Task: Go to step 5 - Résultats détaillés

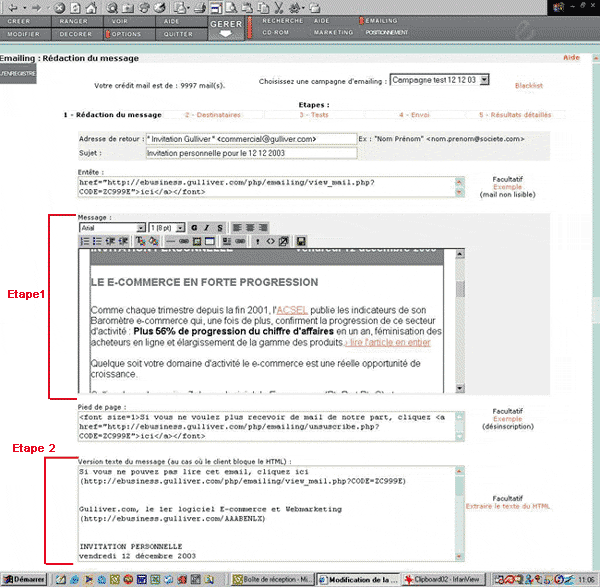Action: coord(515,115)
